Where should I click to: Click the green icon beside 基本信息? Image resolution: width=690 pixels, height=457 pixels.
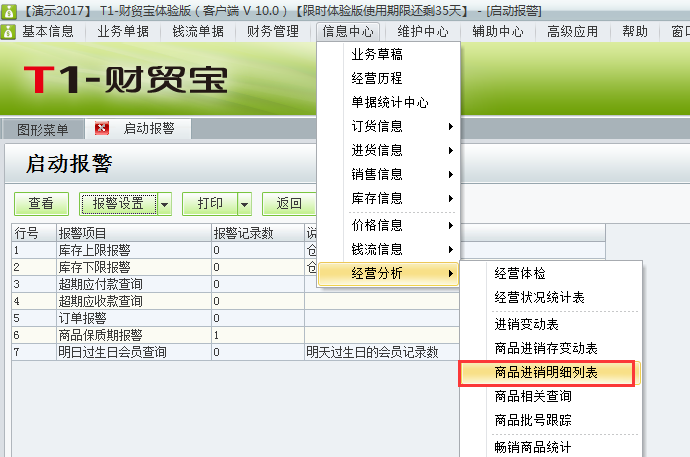[8, 32]
